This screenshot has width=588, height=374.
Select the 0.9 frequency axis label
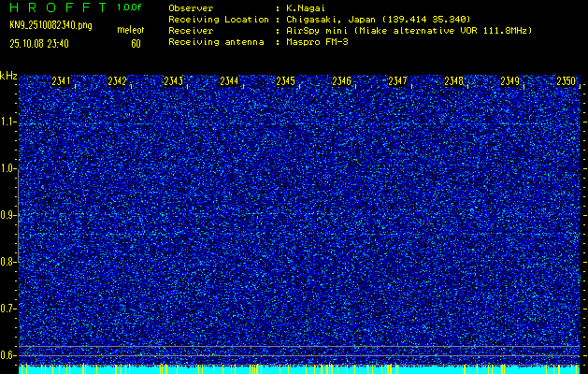tap(8, 215)
